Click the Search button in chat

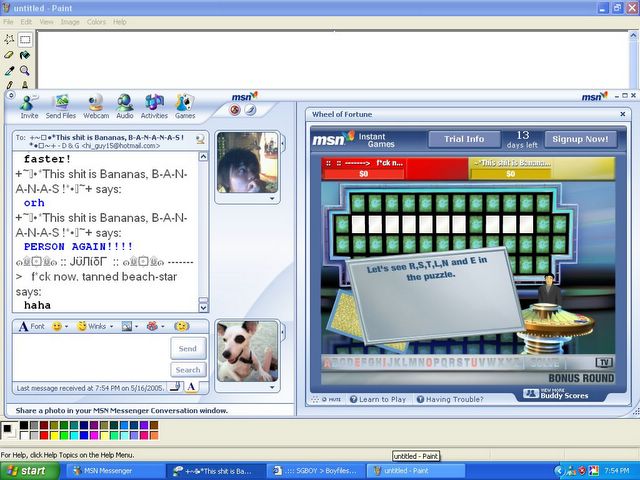point(188,370)
